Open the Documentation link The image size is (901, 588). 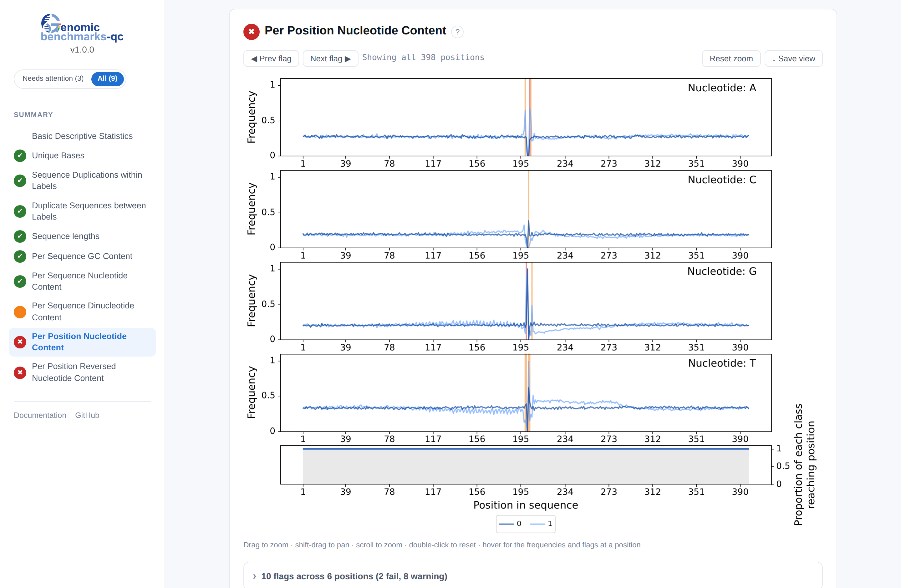point(40,415)
